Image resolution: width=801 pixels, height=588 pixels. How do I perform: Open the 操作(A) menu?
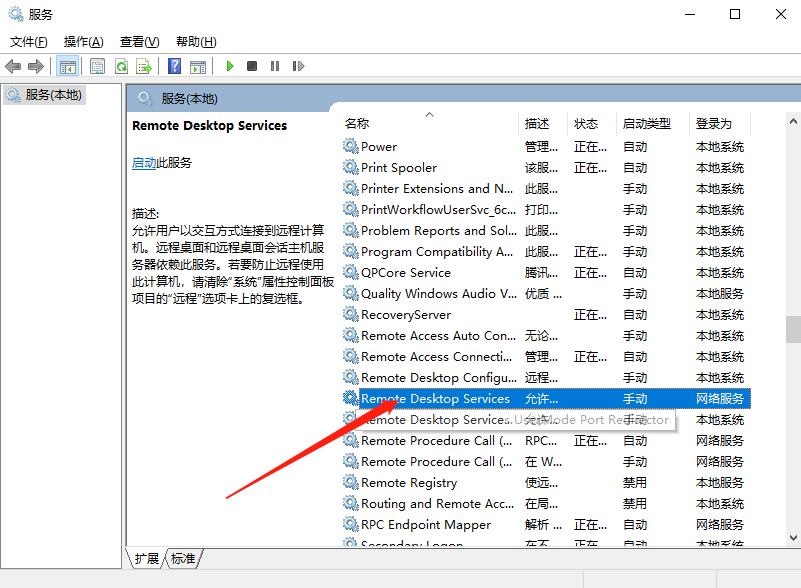(83, 42)
